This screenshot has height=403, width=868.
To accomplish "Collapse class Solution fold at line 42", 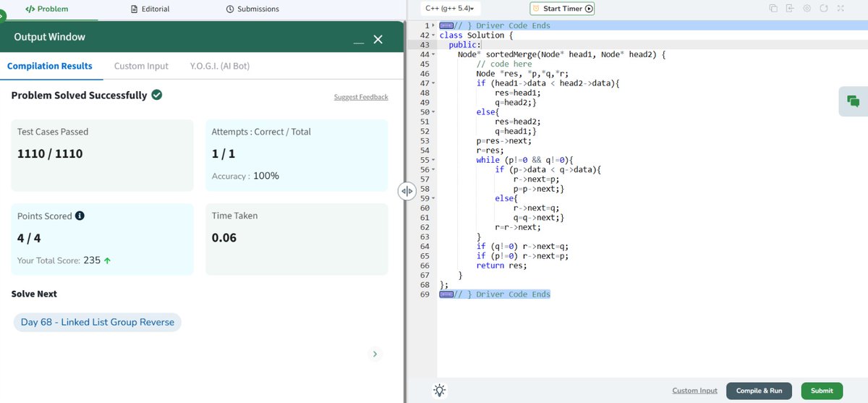I will pyautogui.click(x=433, y=35).
